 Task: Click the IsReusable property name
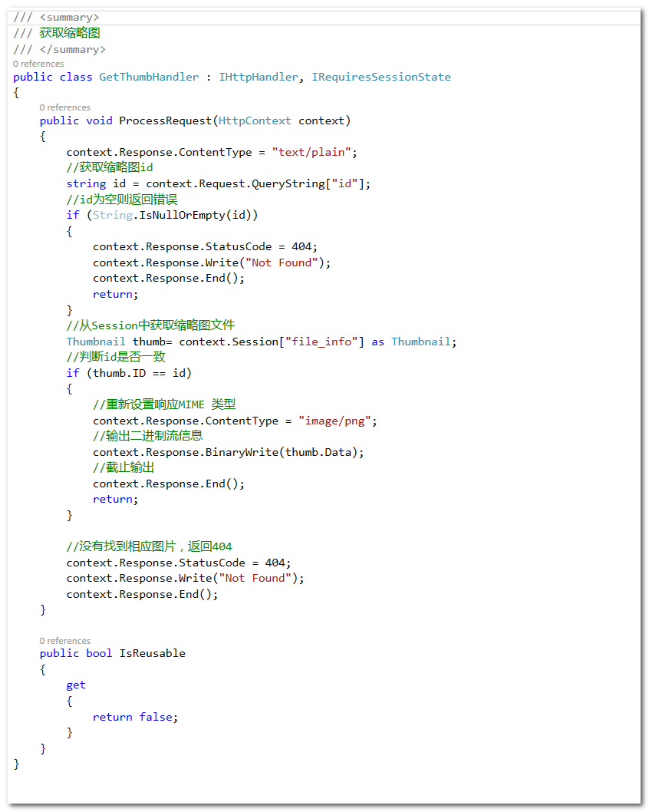pos(152,653)
